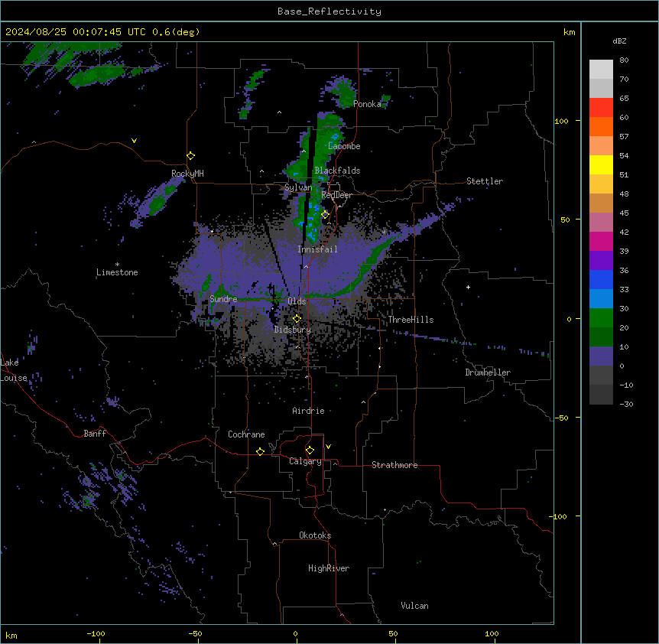Click the dBZ legend heading
This screenshot has width=659, height=644.
(619, 41)
